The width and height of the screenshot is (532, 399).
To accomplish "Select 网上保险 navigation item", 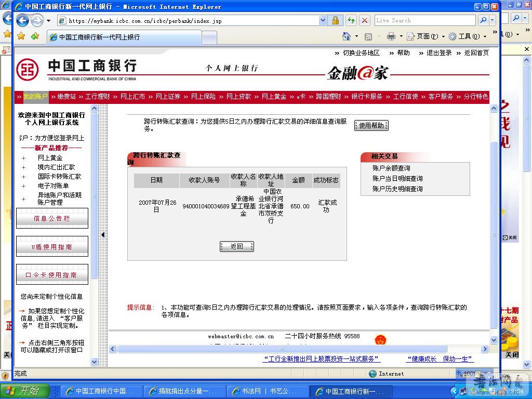I will click(x=203, y=97).
